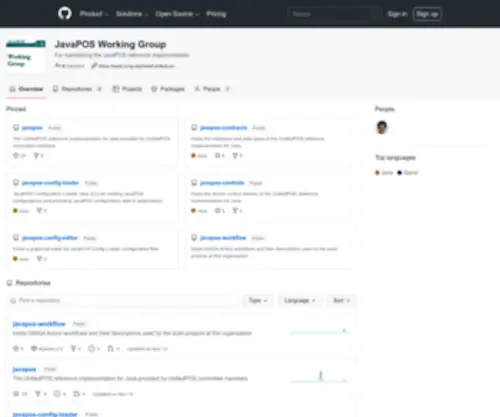Viewport: 500px width, 417px height.
Task: Click the fork count on pinned javapos card
Action: [39, 156]
